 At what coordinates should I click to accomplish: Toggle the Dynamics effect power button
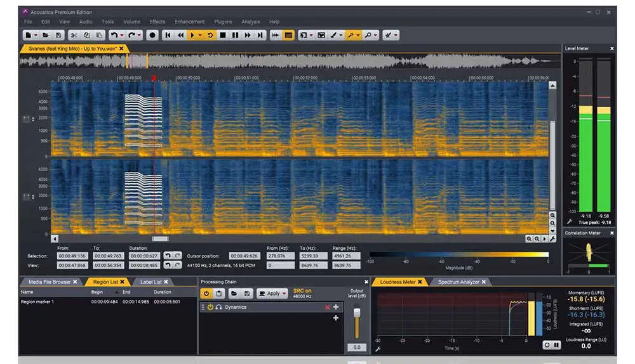click(x=210, y=307)
